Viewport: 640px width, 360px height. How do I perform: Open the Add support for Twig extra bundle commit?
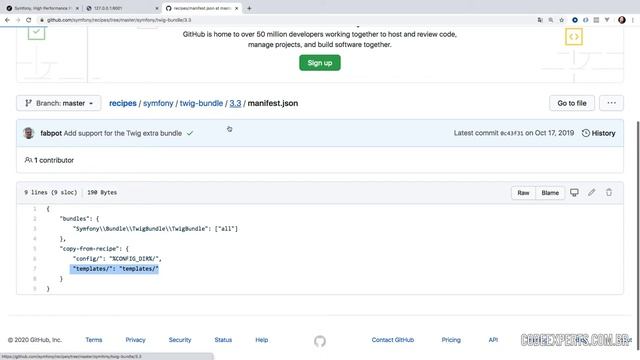pos(123,133)
